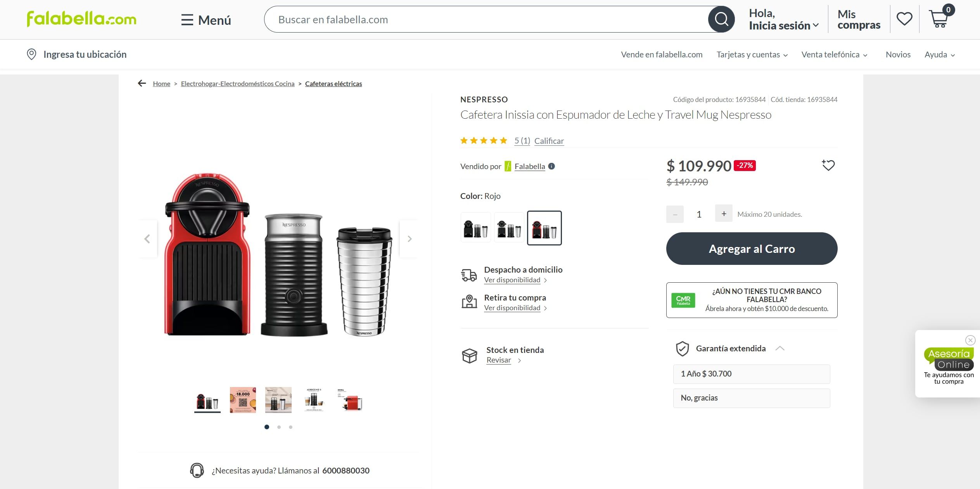Increase quantity with the plus stepper
This screenshot has width=980, height=489.
click(x=723, y=213)
